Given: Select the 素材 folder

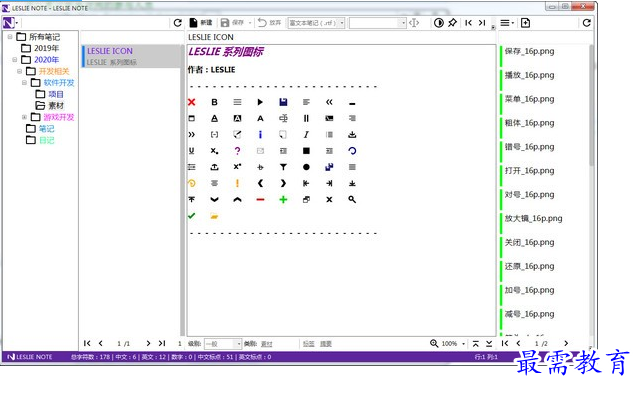Looking at the screenshot, I should point(56,105).
